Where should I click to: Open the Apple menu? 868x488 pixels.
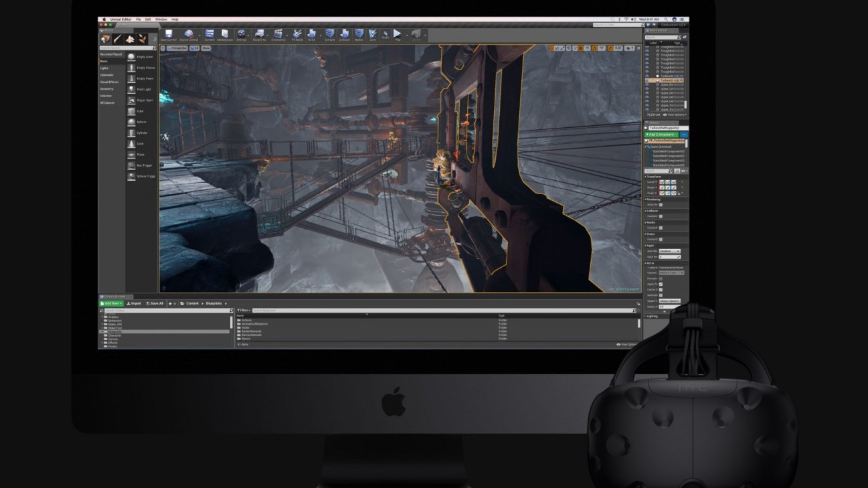tap(104, 19)
